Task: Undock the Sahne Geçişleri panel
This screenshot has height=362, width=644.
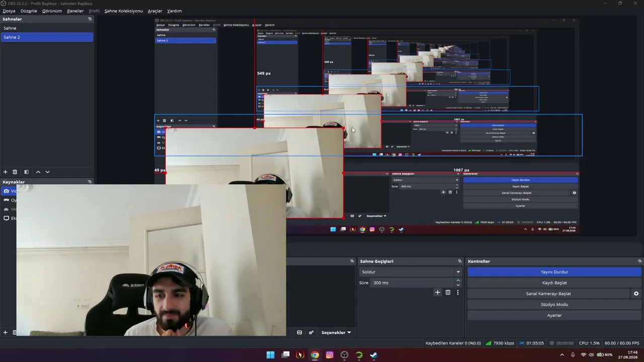Action: [460, 261]
